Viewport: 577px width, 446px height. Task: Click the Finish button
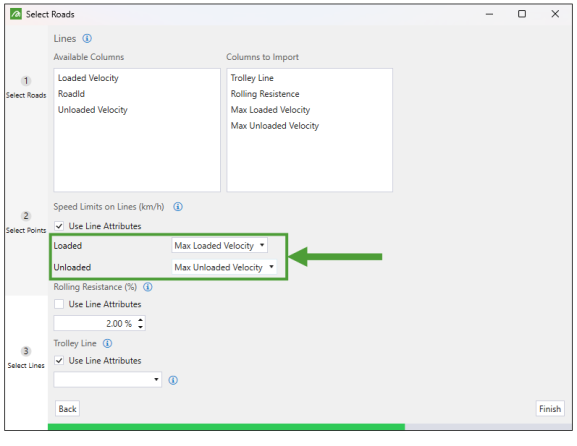[x=550, y=409]
